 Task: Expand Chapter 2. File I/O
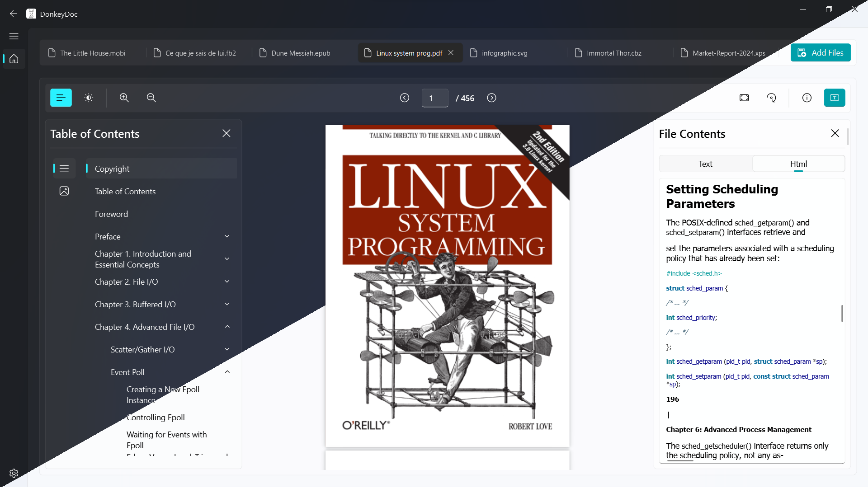[x=227, y=282]
